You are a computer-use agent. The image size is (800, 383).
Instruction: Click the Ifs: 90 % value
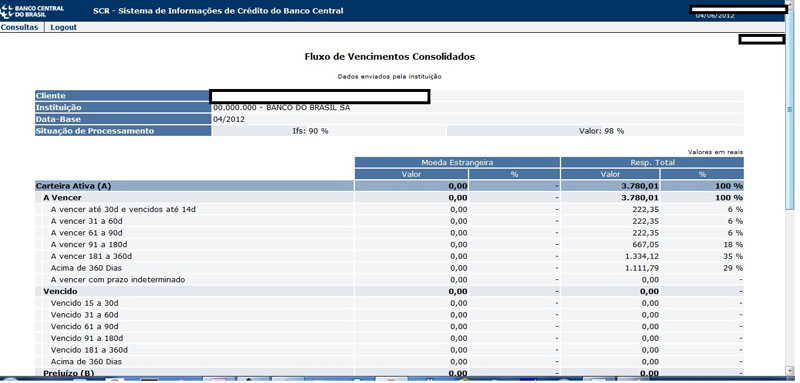click(310, 131)
